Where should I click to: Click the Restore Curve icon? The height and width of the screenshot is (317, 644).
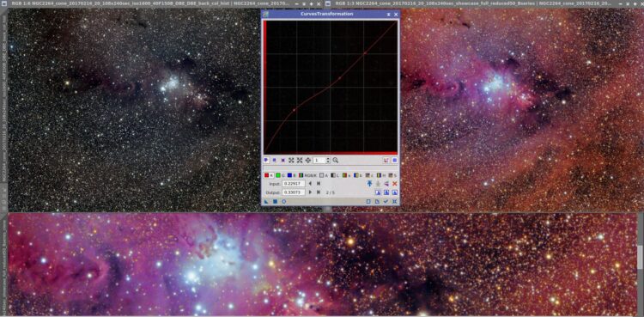point(378,183)
